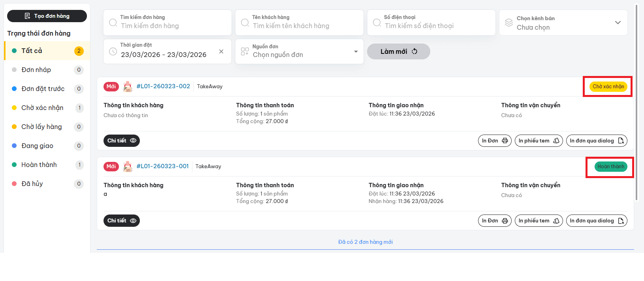Screen dimensions: 644x281
Task: Click In đơn qua dialog for order 002
Action: [x=597, y=140]
